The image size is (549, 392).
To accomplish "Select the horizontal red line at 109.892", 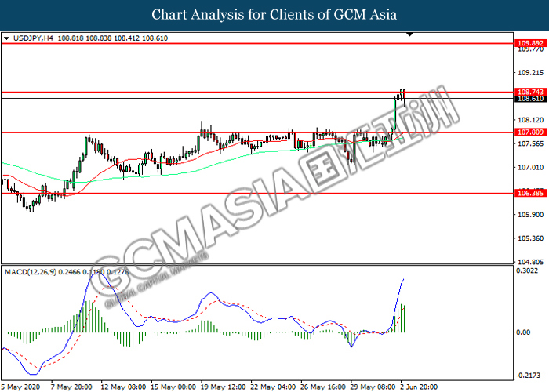I will [x=257, y=43].
